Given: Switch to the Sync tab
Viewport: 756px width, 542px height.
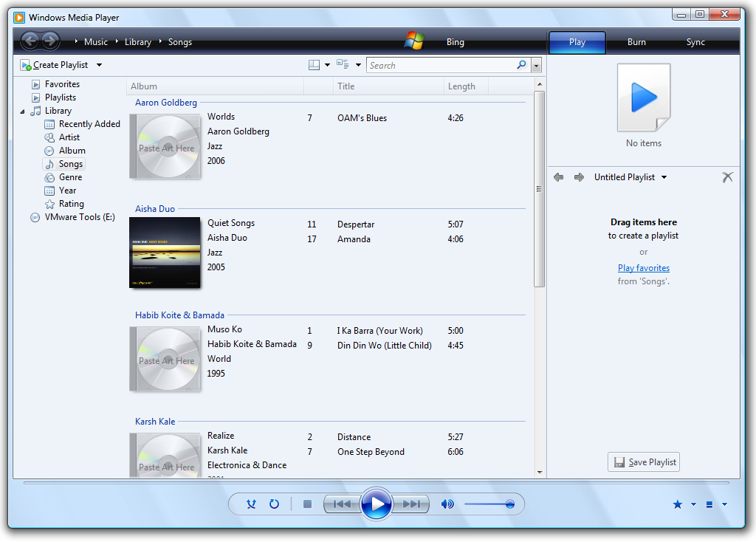Looking at the screenshot, I should (x=695, y=42).
